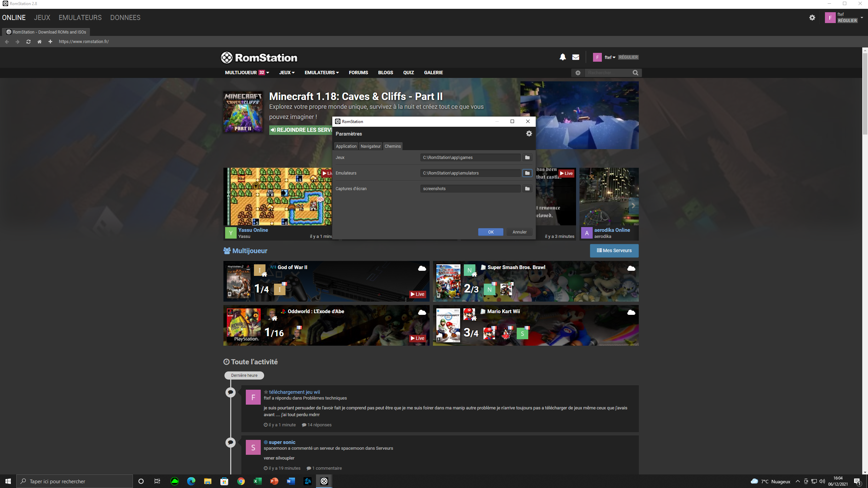Expand the MULTIJOUEUR dropdown menu
Screen dimensions: 868x488
pos(247,73)
